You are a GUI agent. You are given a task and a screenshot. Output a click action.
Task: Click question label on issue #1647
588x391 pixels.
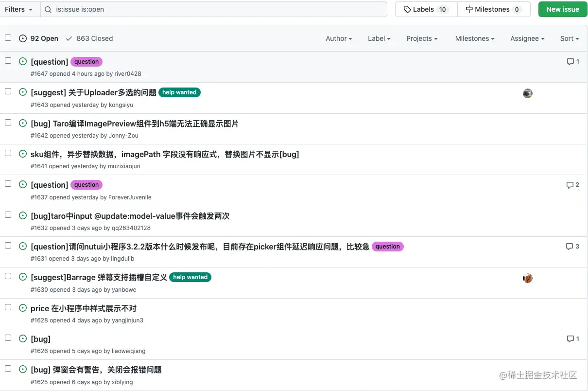tap(86, 62)
